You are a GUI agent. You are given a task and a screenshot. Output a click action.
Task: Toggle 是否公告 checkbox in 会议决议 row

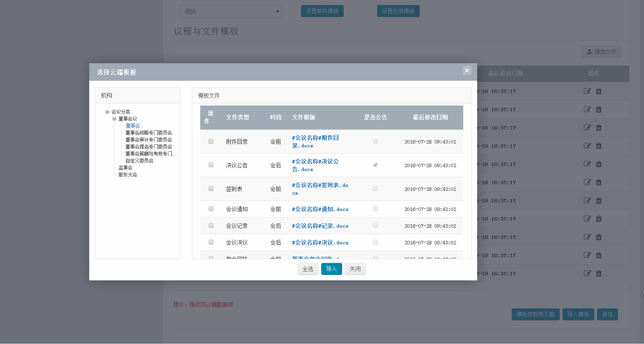point(376,242)
